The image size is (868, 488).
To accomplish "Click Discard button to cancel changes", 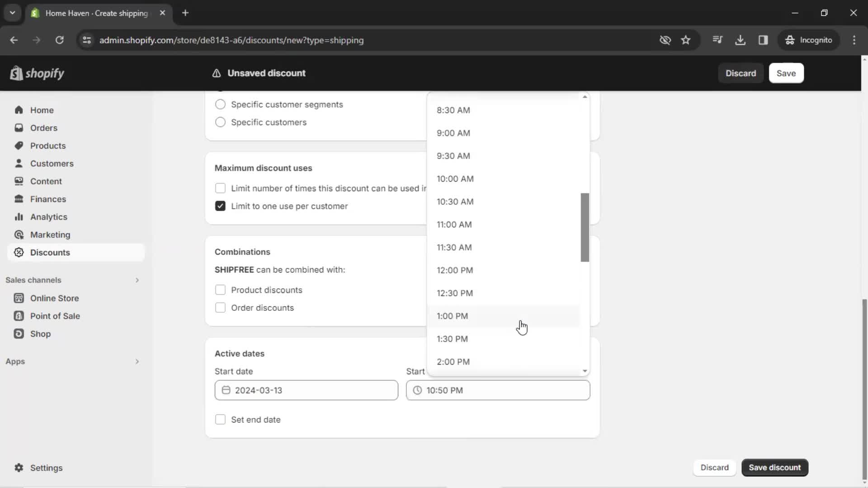I will click(x=741, y=73).
